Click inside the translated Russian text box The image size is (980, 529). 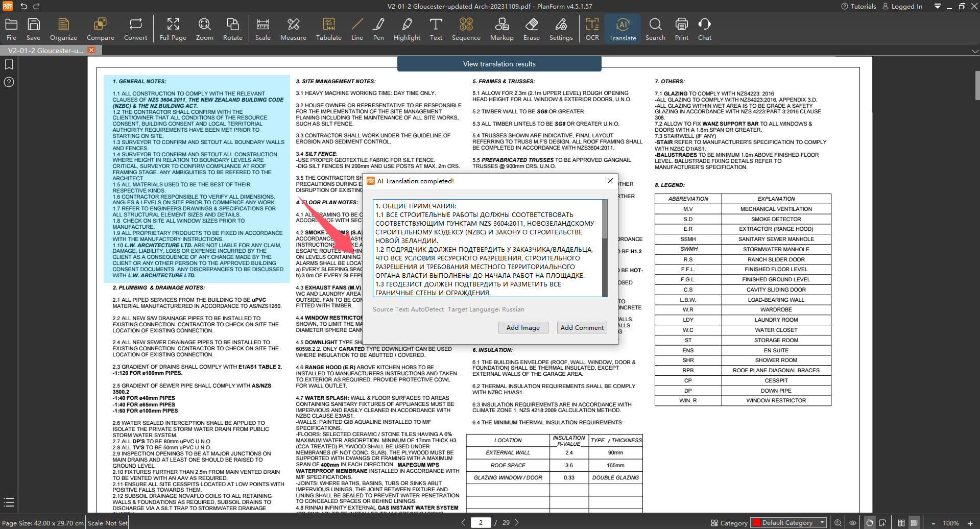coord(487,248)
